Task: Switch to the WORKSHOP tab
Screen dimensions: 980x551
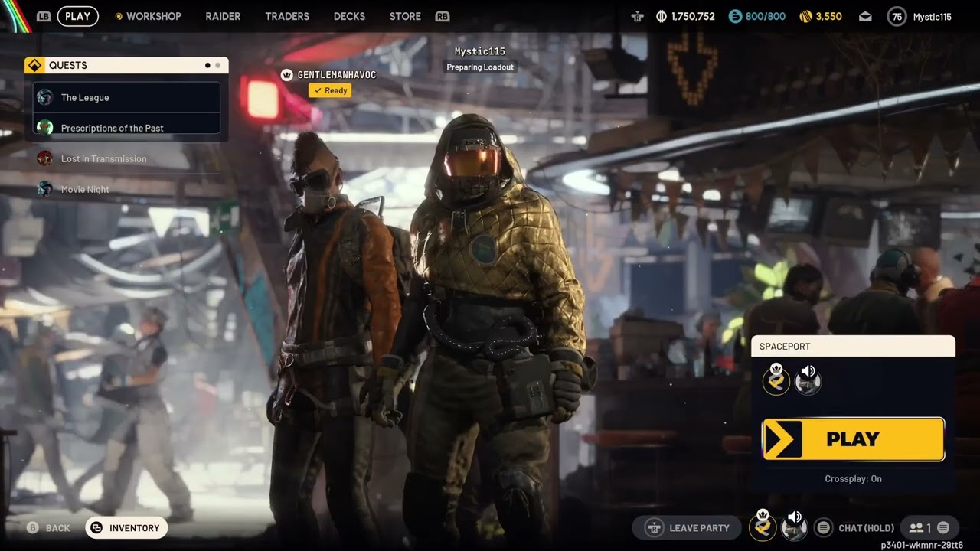Action: tap(153, 16)
